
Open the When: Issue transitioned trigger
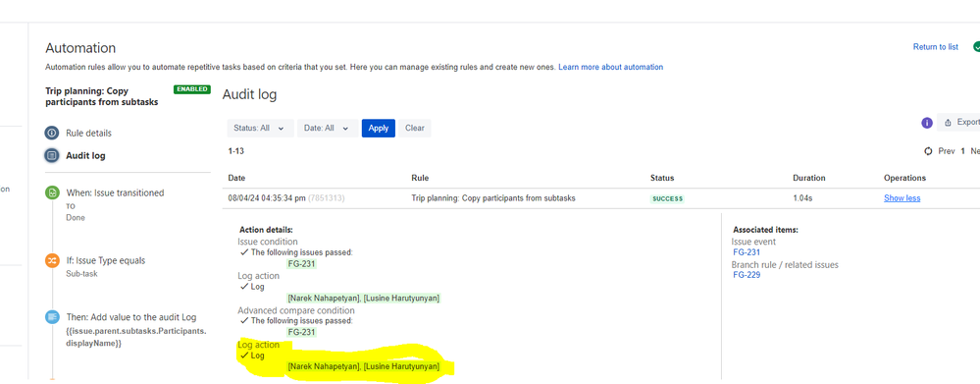pyautogui.click(x=115, y=193)
